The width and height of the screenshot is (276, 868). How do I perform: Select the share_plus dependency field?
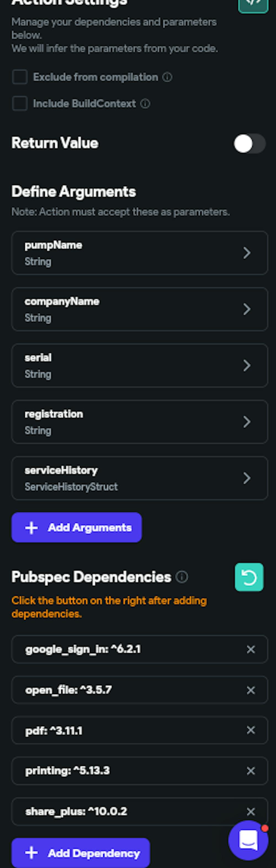128,812
